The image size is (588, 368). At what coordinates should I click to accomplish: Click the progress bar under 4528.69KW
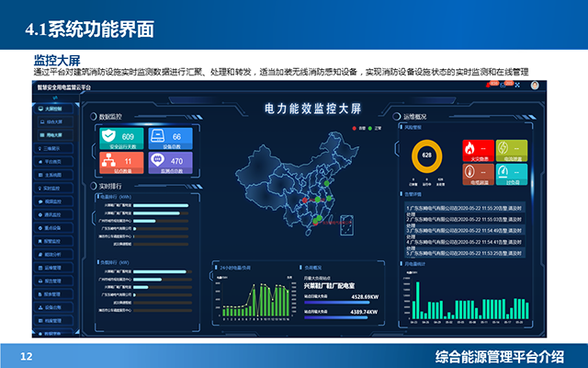(337, 303)
